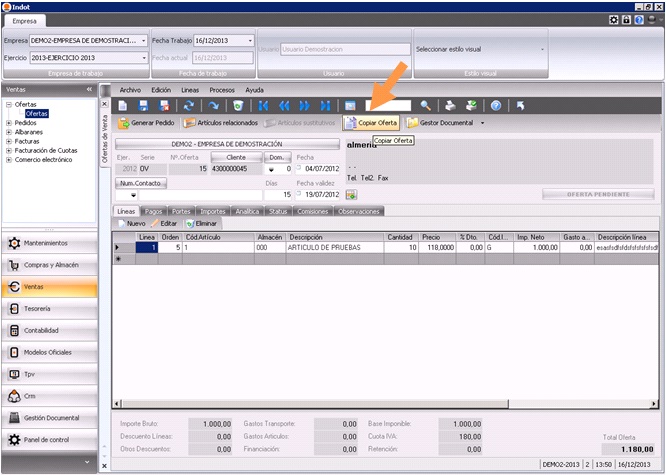Image resolution: width=666 pixels, height=475 pixels.
Task: Open the Procesos menu
Action: click(x=222, y=90)
